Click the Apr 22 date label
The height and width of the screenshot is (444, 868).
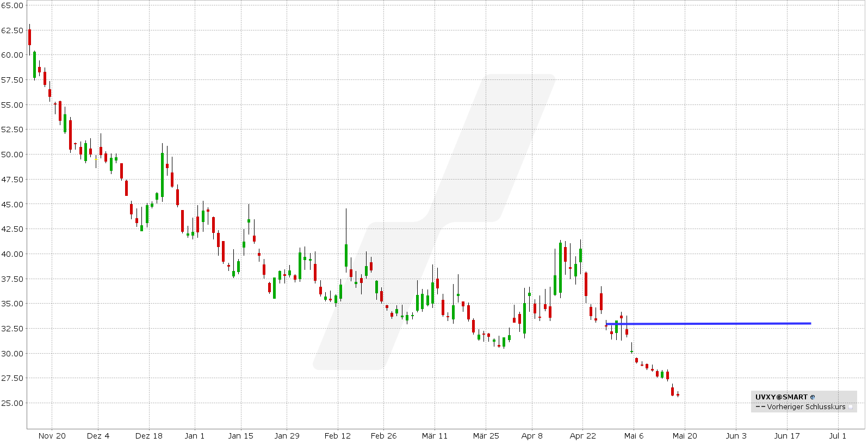coord(583,436)
